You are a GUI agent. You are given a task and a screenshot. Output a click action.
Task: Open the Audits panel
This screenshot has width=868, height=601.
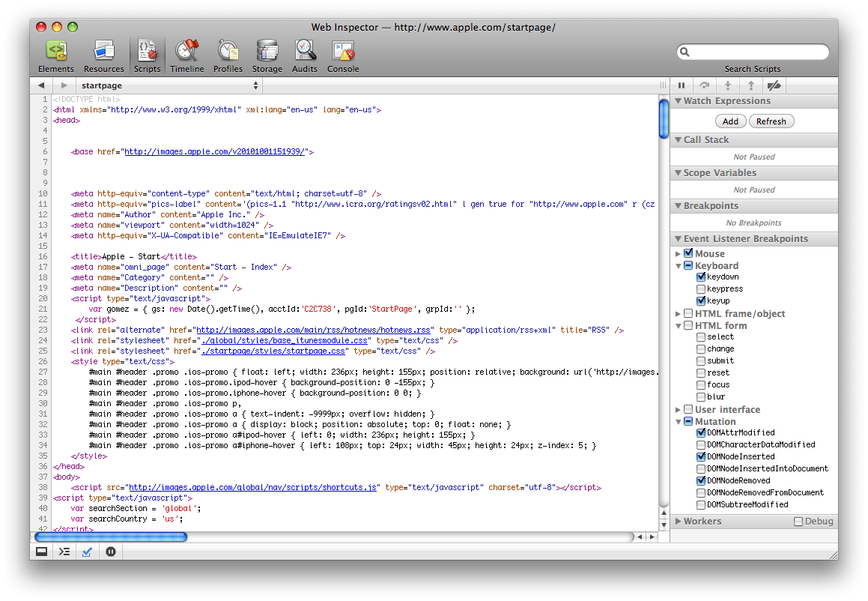(305, 56)
